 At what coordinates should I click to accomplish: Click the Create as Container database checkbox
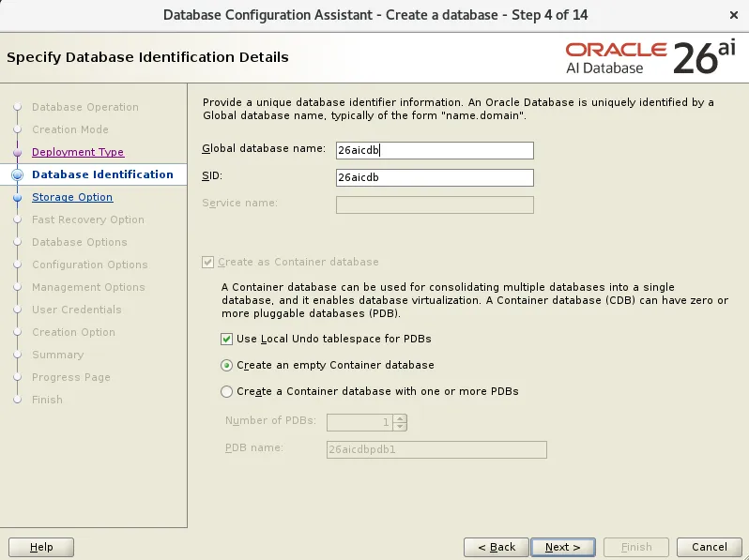(x=207, y=262)
